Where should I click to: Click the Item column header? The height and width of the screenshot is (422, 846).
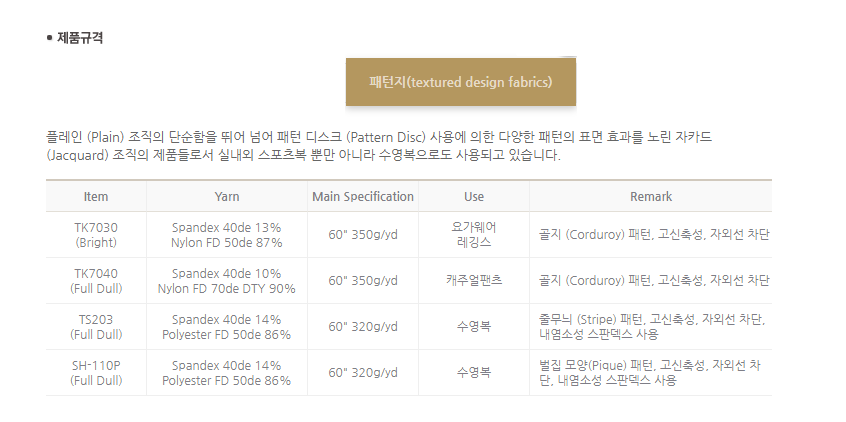[x=96, y=196]
